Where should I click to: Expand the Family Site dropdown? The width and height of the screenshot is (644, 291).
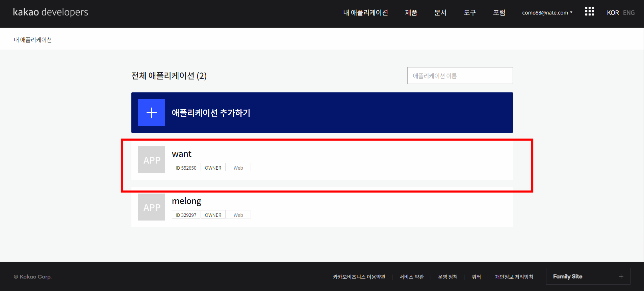[x=588, y=276]
